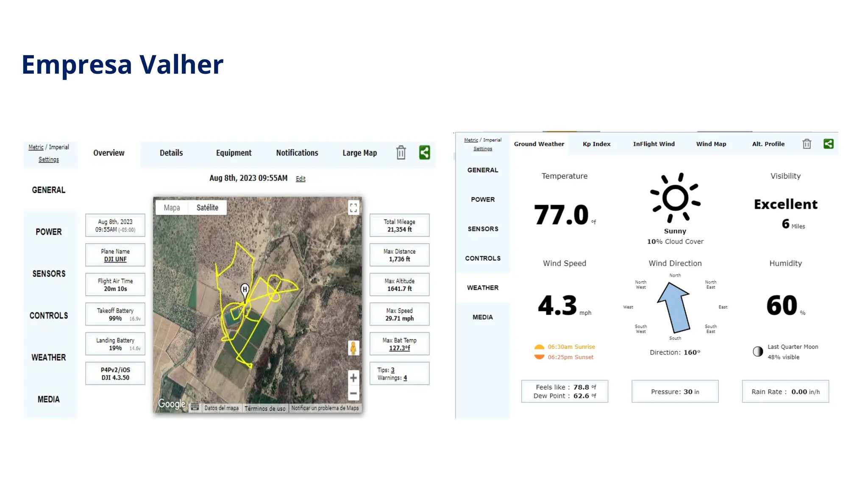
Task: Click Edit link next to flight date
Action: tap(300, 179)
